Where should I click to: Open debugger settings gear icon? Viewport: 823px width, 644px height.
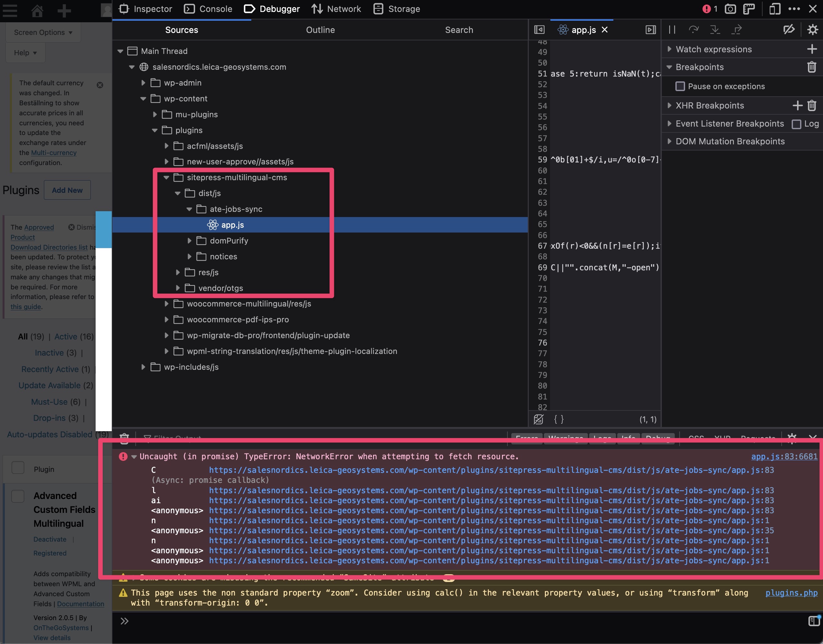(812, 29)
